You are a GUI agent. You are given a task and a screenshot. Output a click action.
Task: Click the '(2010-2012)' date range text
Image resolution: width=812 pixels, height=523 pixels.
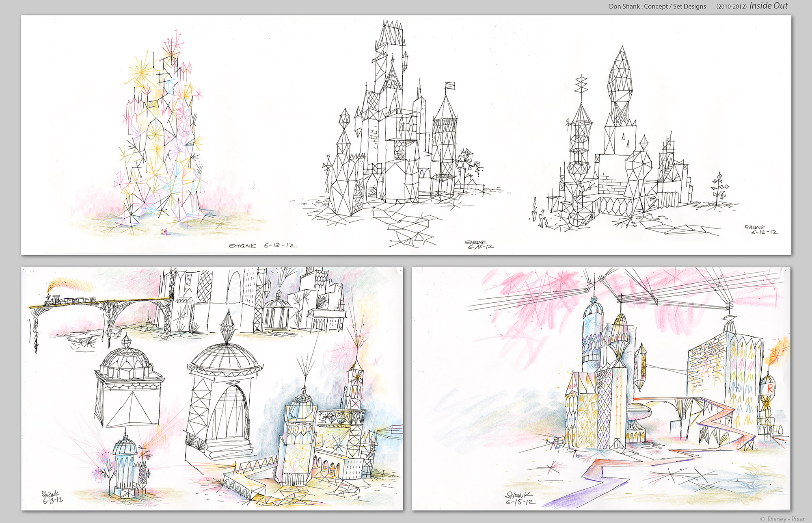pos(731,7)
